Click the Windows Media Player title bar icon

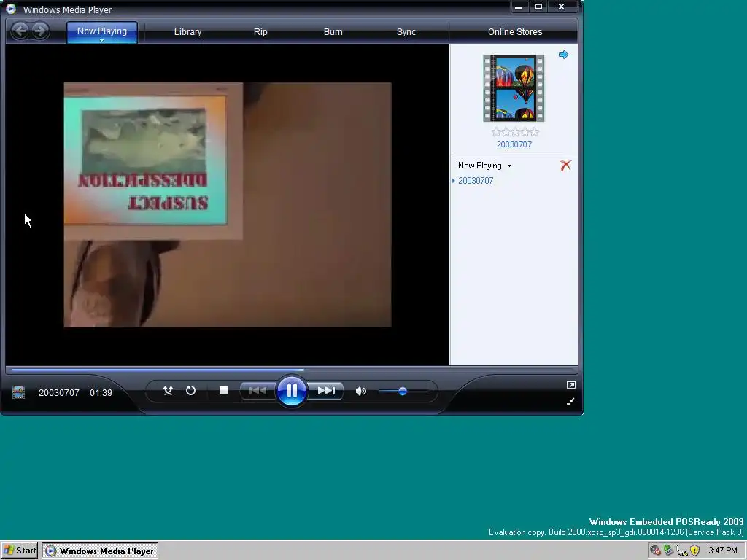pos(11,9)
